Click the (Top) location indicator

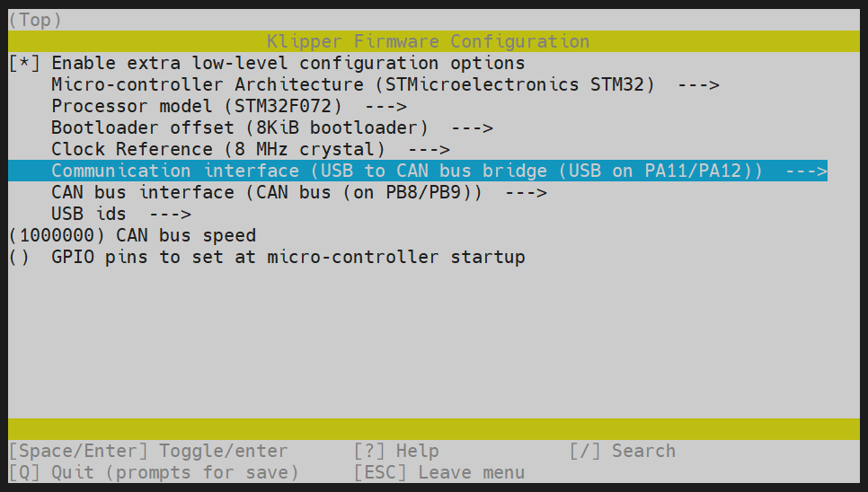[x=36, y=20]
